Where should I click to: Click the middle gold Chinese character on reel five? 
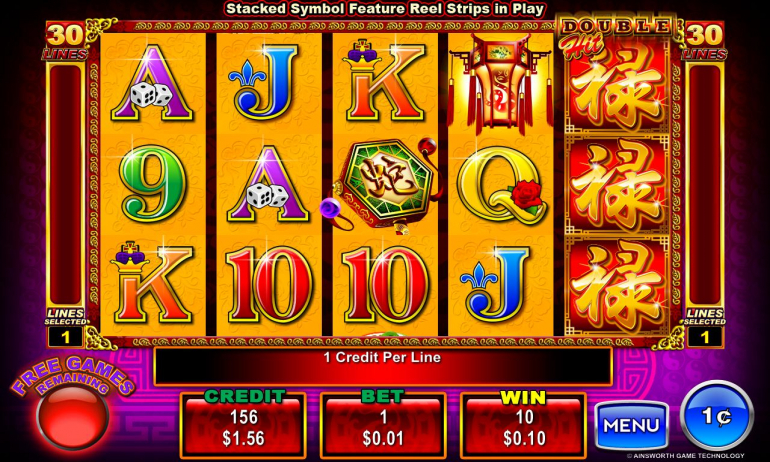(x=617, y=185)
